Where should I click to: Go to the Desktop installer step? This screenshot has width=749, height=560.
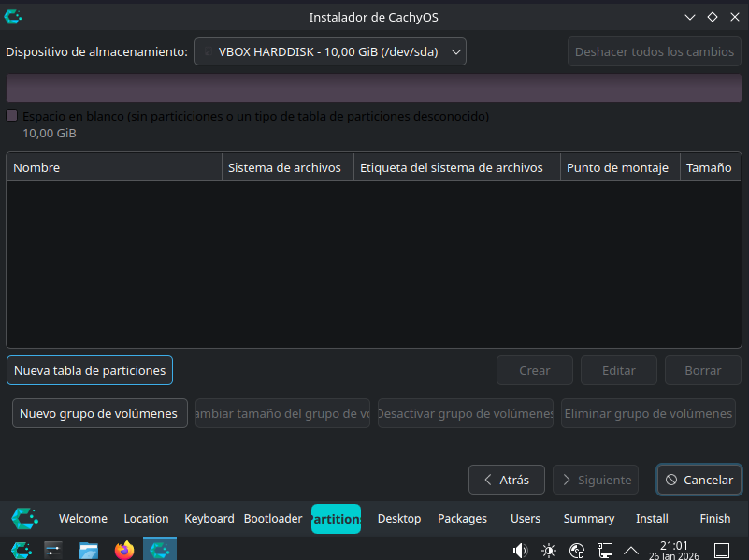(x=399, y=518)
